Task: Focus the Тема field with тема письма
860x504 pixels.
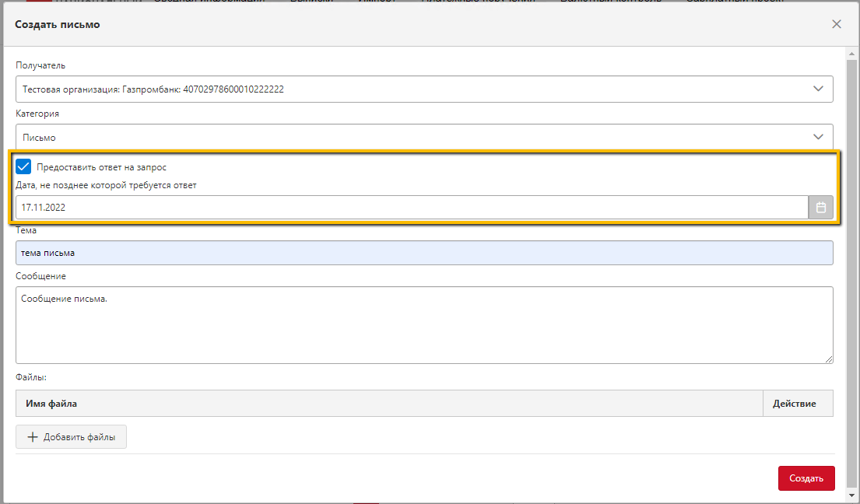Action: (x=424, y=253)
